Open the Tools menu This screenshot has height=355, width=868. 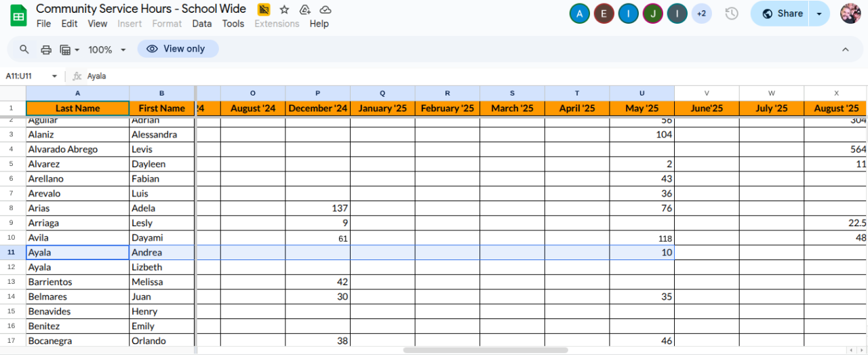[233, 23]
